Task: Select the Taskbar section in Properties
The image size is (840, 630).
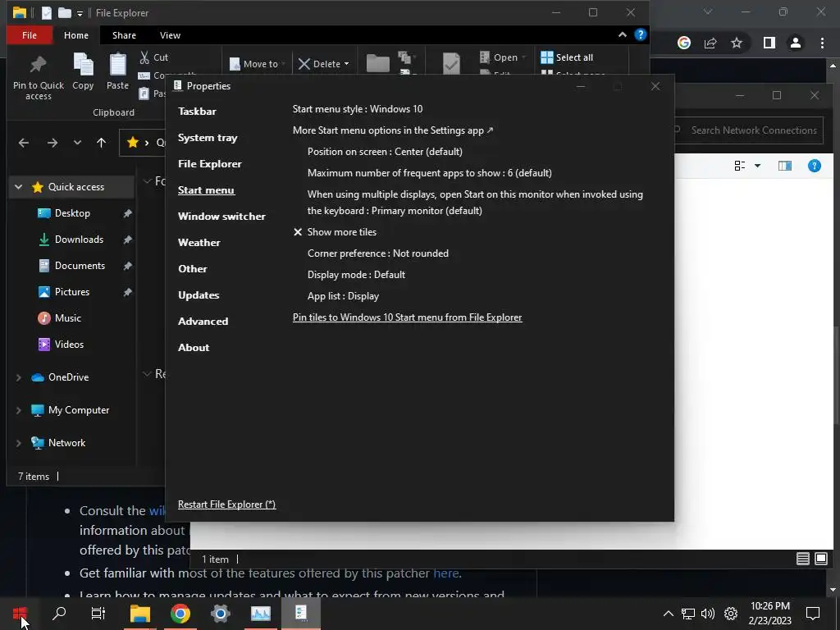Action: point(197,112)
